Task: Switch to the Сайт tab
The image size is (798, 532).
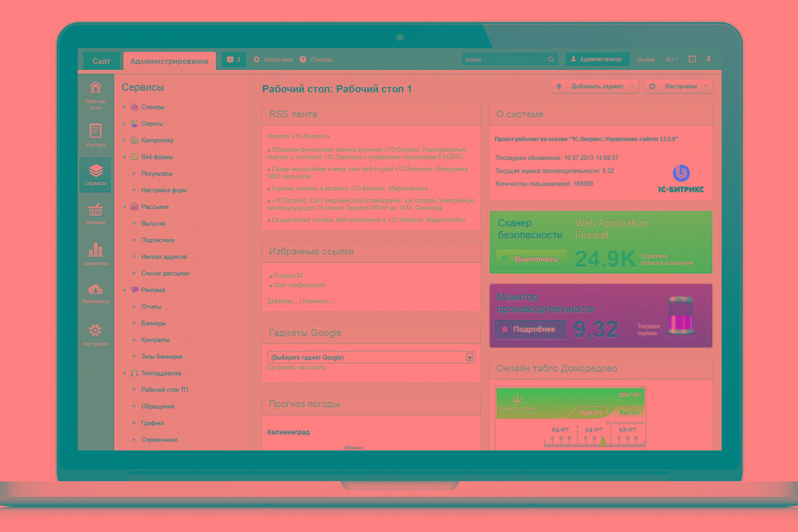Action: (101, 61)
